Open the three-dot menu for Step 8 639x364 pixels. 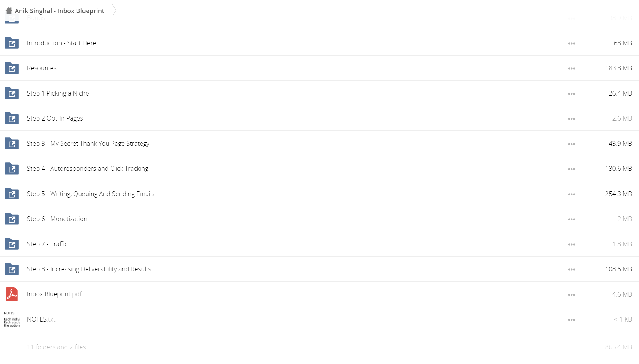572,269
